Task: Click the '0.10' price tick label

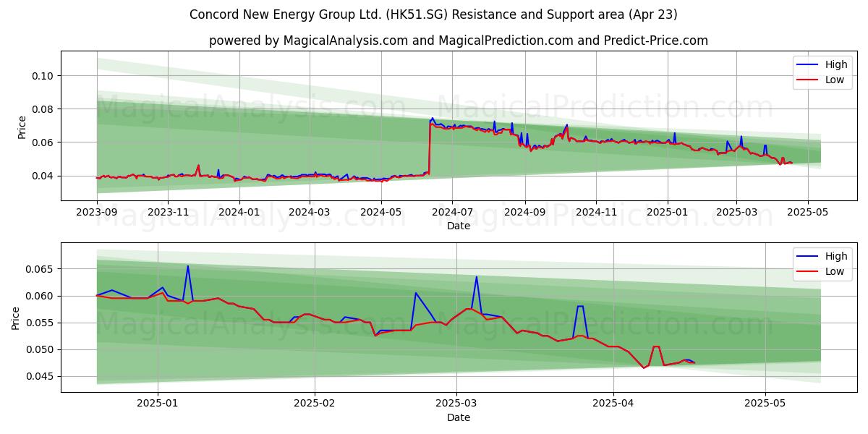Action: tap(43, 76)
